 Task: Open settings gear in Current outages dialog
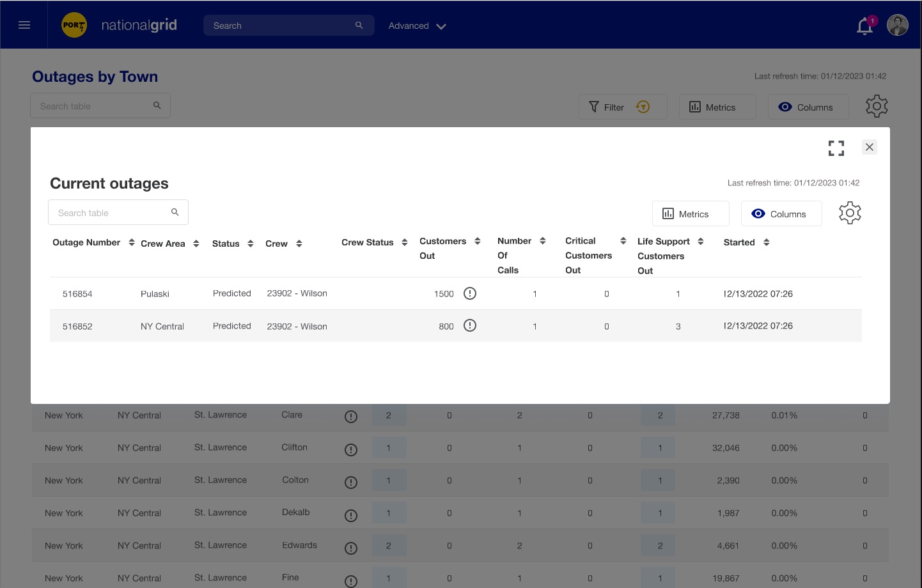pos(850,213)
